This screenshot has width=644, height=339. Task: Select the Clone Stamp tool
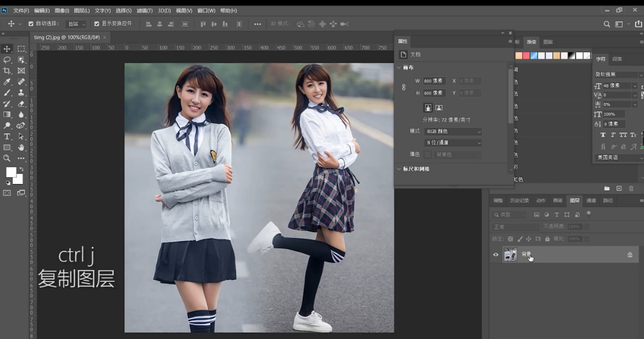22,93
